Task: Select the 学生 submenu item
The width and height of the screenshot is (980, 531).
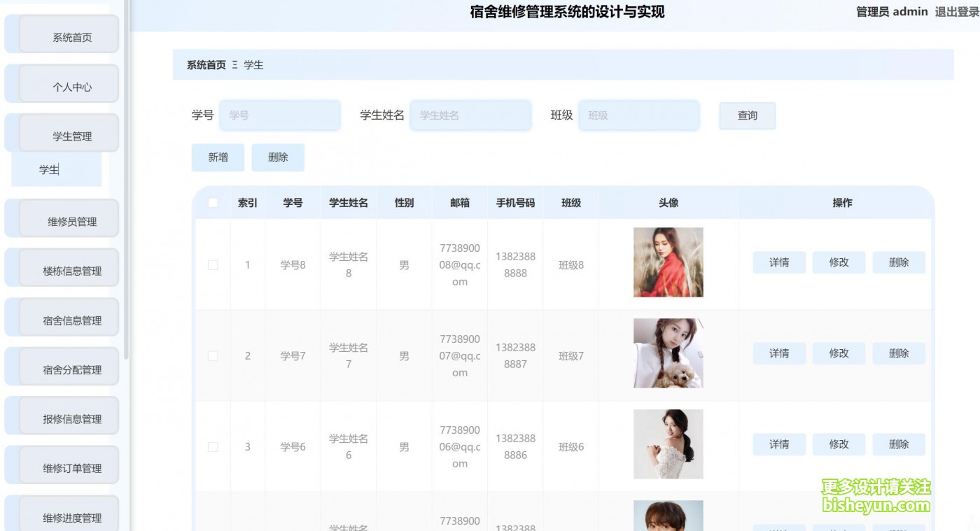Action: [x=57, y=169]
